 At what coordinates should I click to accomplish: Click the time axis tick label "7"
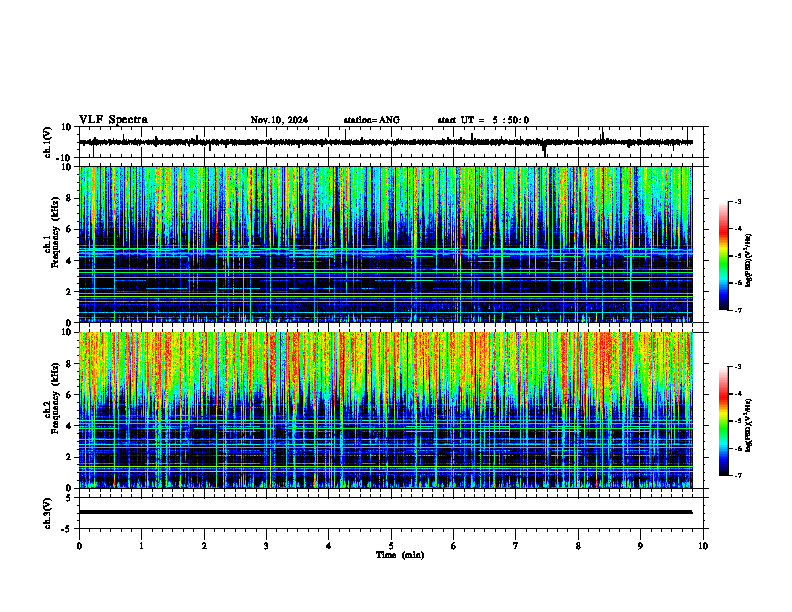click(516, 546)
